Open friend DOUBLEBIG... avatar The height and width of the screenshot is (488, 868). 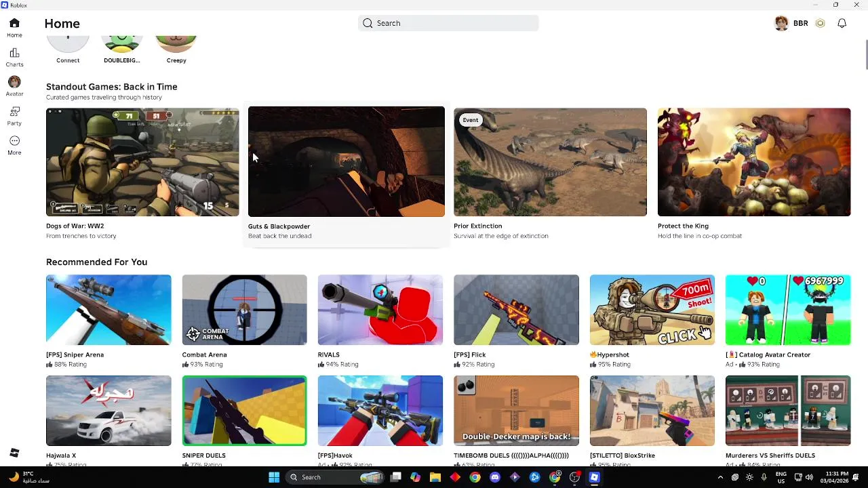tap(122, 44)
